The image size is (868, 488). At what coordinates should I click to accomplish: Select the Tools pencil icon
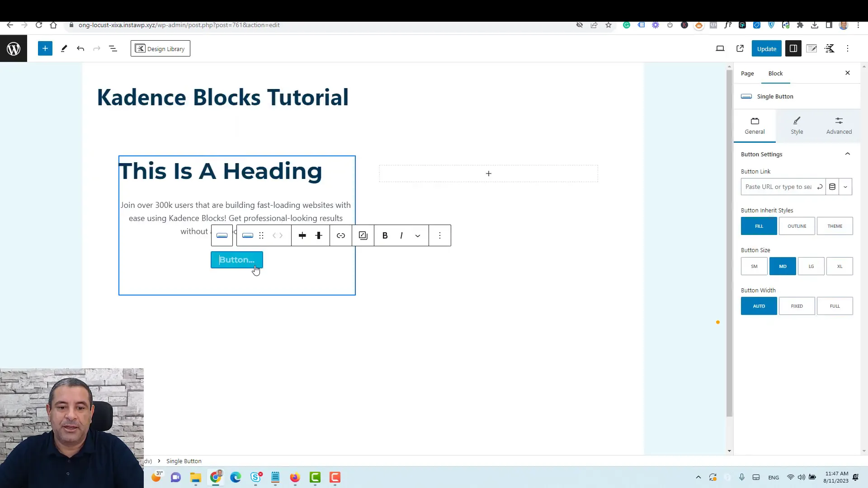click(64, 48)
